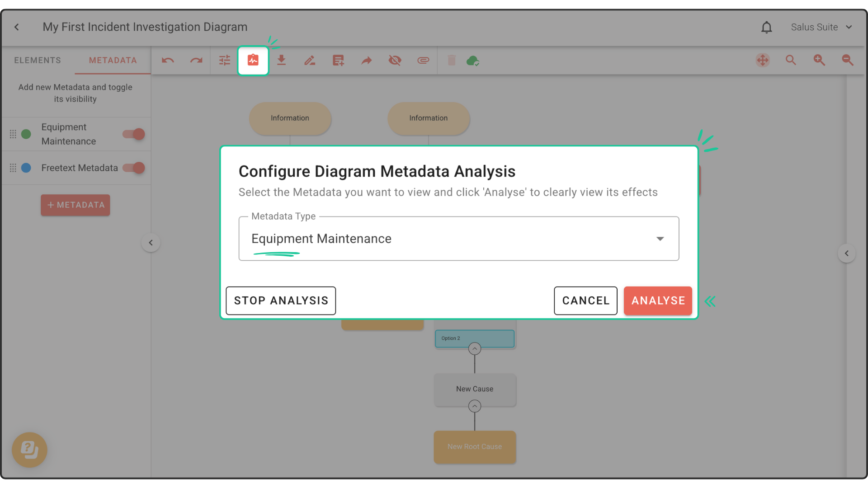Click the metadata analysis toolbar icon
The image size is (868, 488).
click(253, 60)
